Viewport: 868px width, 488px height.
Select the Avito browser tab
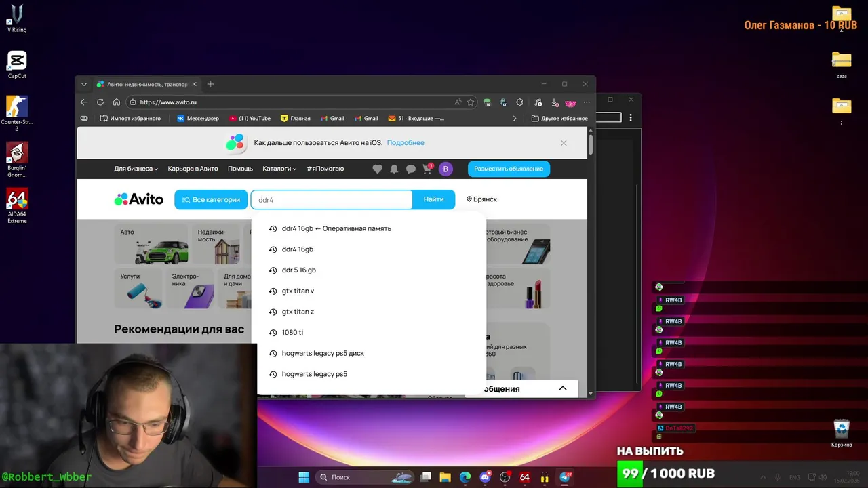(146, 84)
